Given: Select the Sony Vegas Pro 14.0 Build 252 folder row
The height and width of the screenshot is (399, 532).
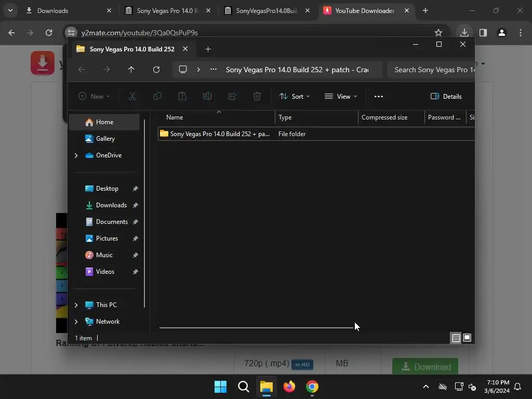Looking at the screenshot, I should 316,134.
